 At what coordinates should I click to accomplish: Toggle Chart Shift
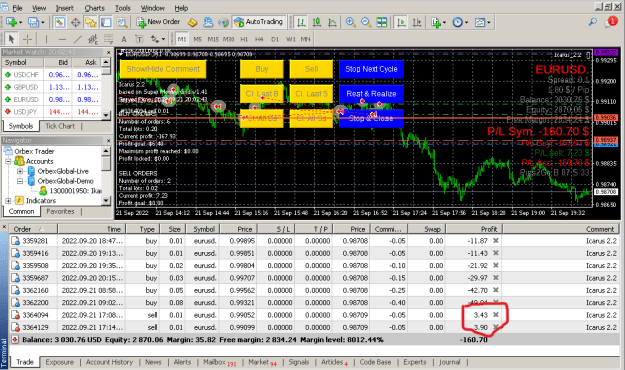point(417,22)
